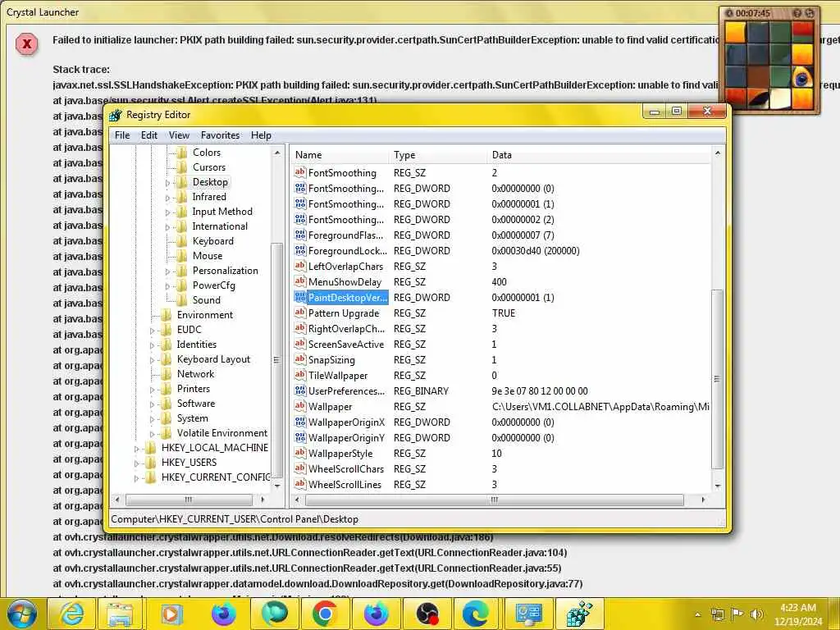Select the Cursors folder icon
Image resolution: width=840 pixels, height=630 pixels.
click(182, 167)
